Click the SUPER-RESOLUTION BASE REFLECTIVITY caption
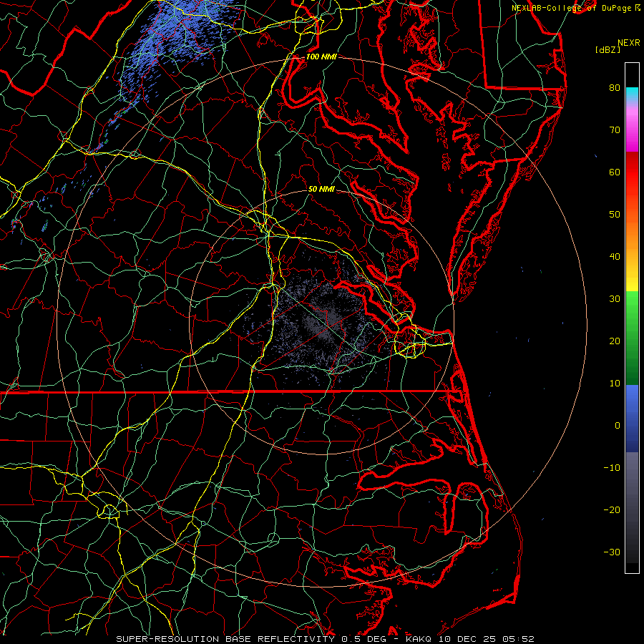The image size is (644, 644). 225,639
